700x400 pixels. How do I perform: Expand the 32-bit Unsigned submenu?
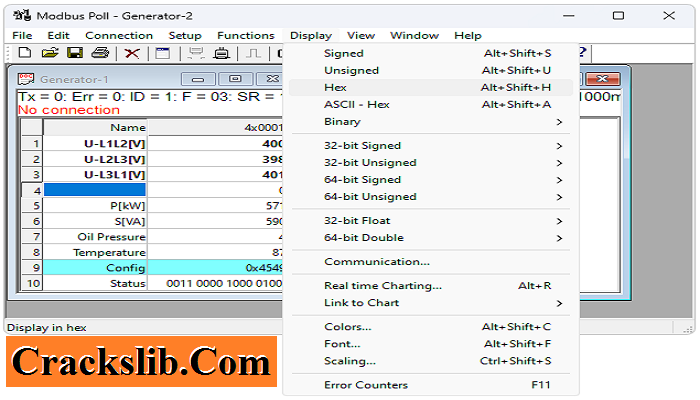click(x=431, y=163)
